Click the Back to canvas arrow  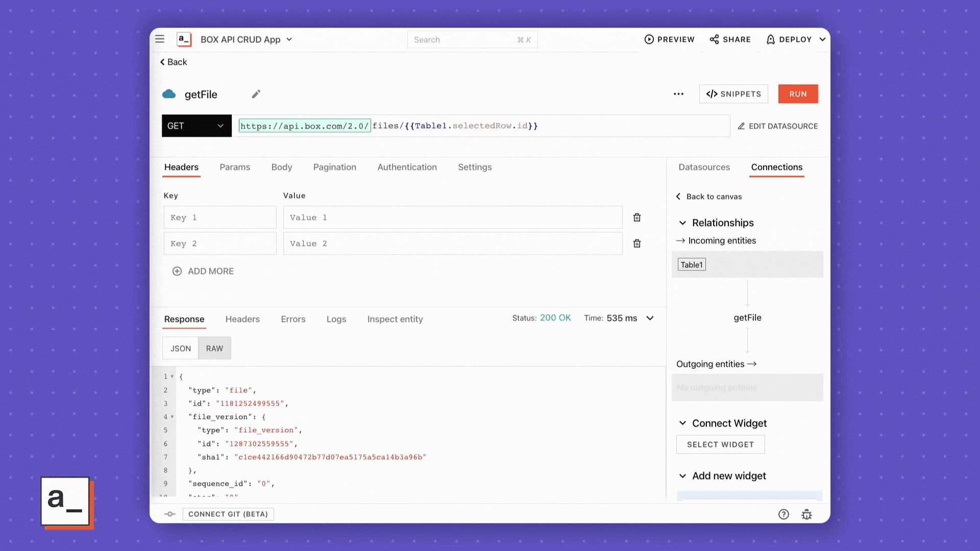click(678, 196)
